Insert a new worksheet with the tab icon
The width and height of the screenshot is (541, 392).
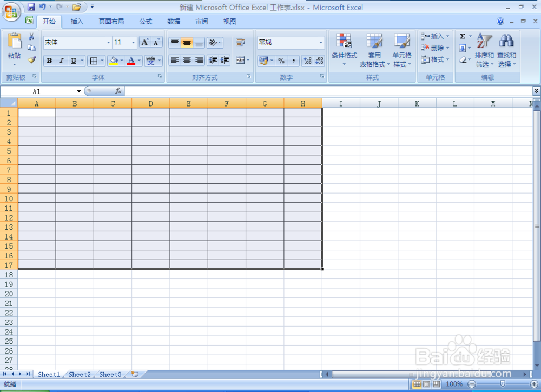coord(135,374)
